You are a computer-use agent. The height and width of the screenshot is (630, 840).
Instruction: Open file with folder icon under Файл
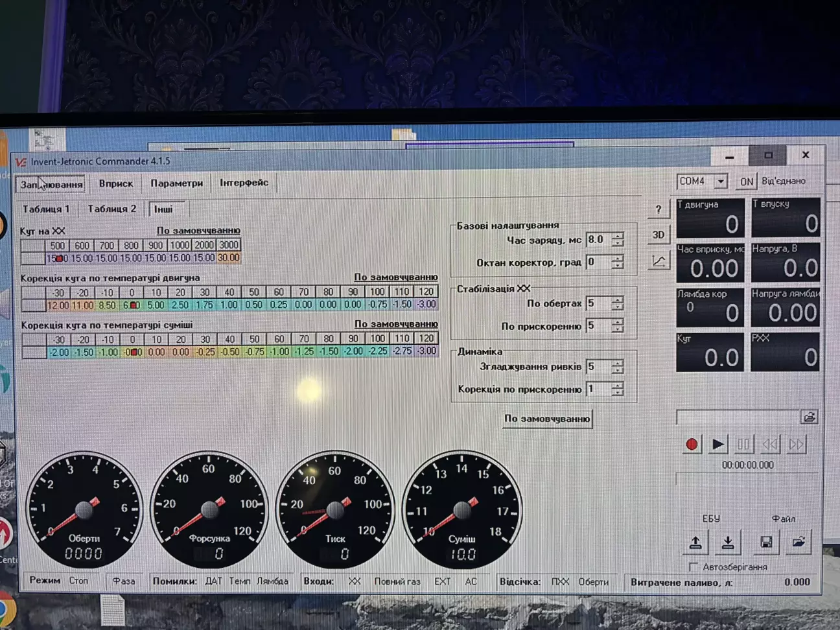point(799,542)
